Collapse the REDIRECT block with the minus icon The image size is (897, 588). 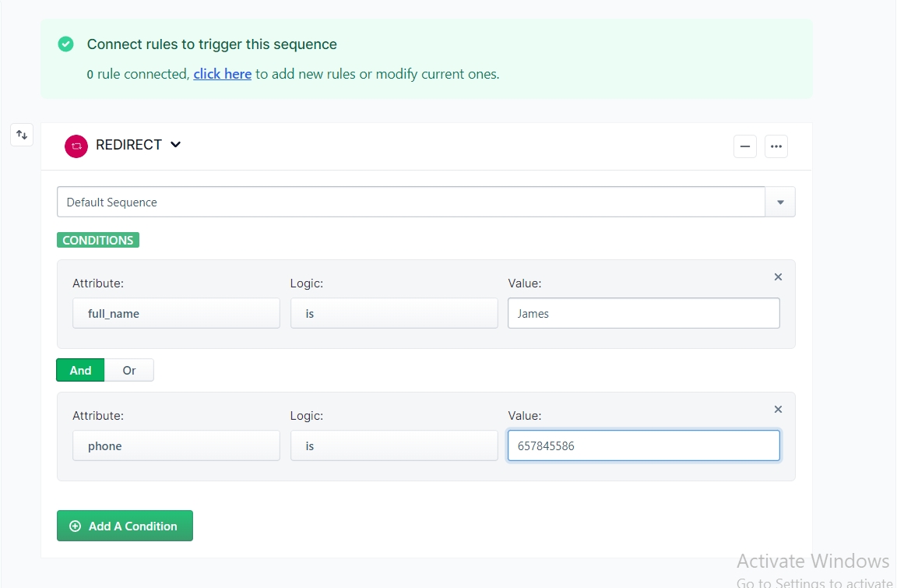pos(745,146)
